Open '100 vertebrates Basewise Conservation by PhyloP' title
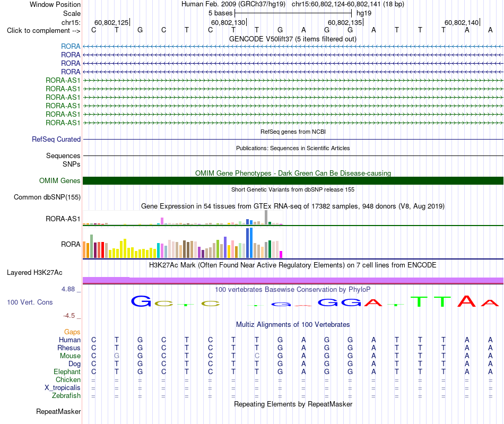The height and width of the screenshot is (424, 504). [292, 289]
